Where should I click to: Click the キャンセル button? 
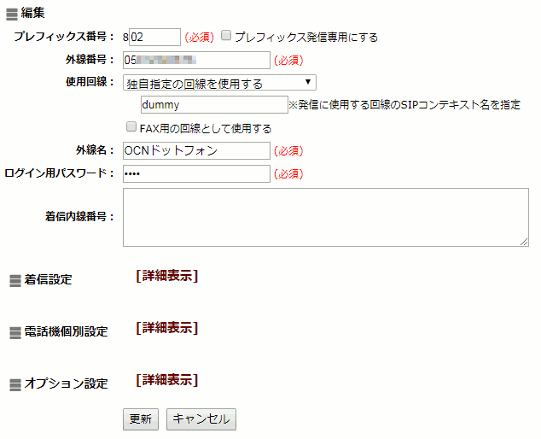201,419
